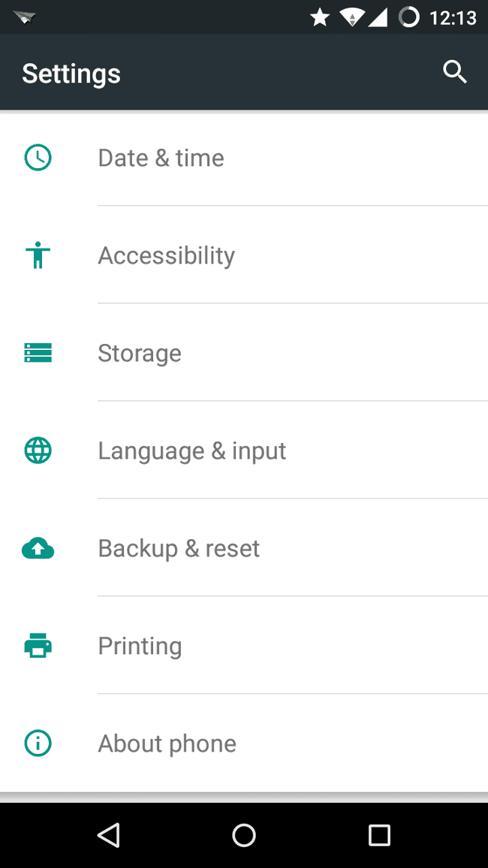The image size is (488, 868).
Task: Click the battery indicator in the status bar
Action: point(408,17)
